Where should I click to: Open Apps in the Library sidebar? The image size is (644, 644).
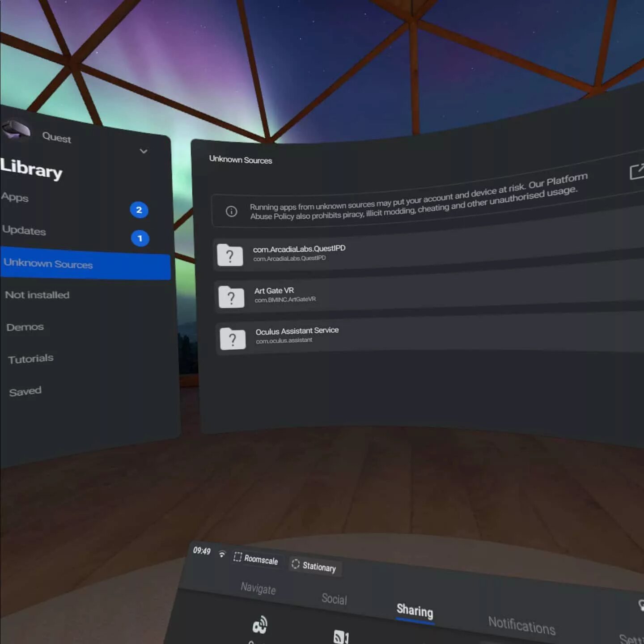click(x=15, y=197)
